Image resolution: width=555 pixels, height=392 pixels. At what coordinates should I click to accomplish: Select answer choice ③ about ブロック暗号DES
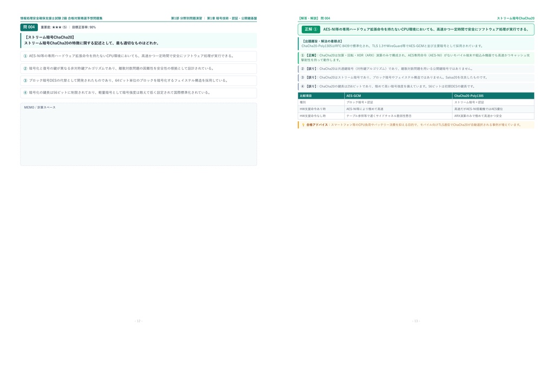point(138,81)
